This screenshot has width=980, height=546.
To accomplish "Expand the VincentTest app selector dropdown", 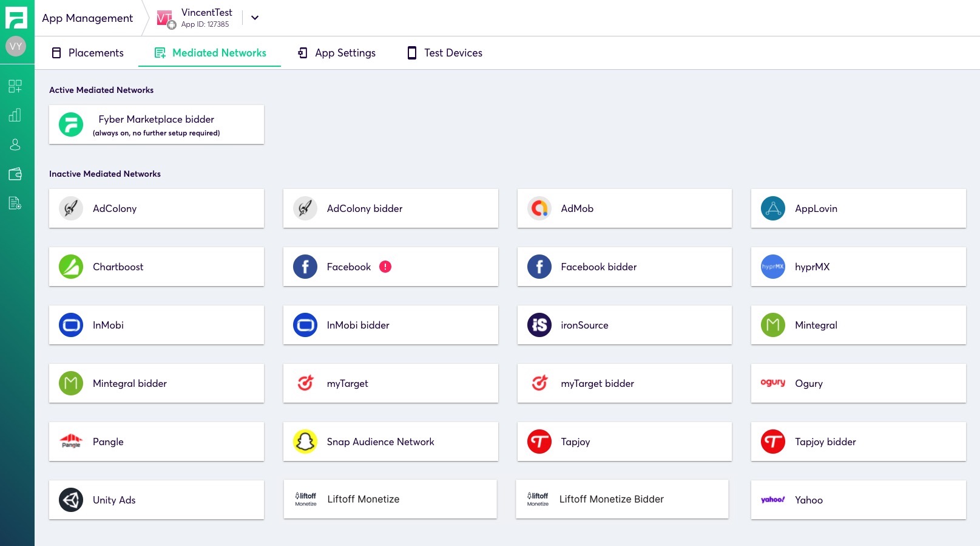I will point(255,18).
